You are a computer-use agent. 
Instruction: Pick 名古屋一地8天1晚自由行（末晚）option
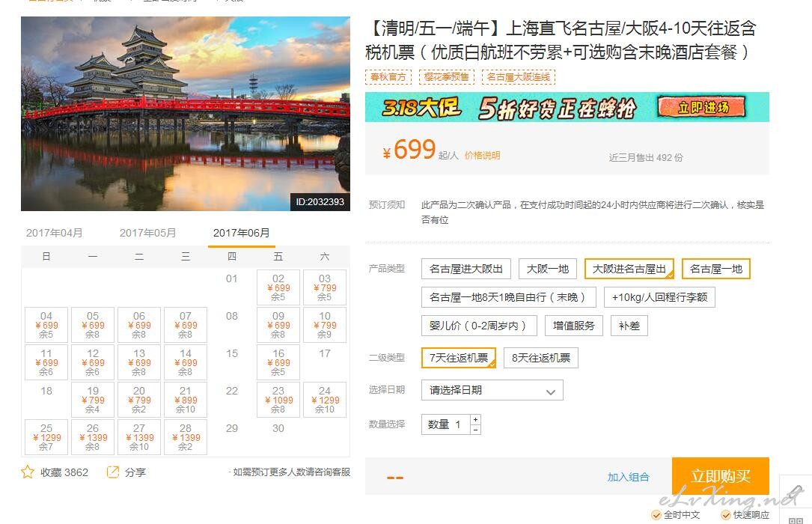coord(509,297)
